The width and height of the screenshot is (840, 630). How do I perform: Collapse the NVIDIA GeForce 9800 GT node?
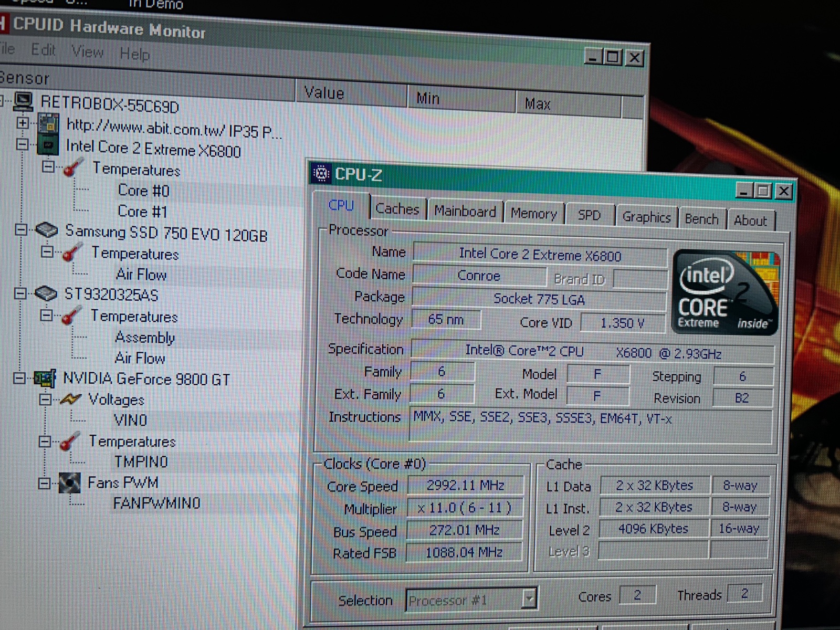pos(19,377)
